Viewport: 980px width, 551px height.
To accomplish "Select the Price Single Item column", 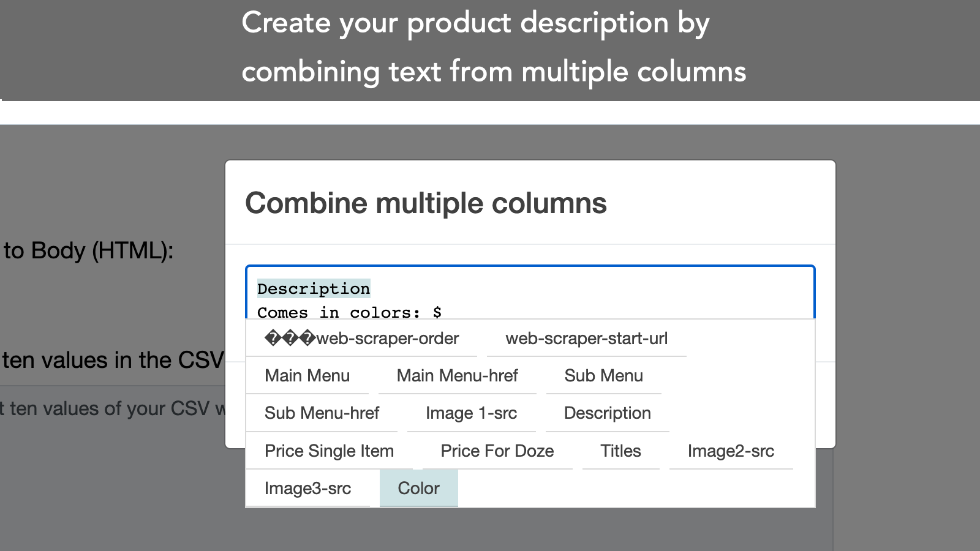I will [x=329, y=451].
